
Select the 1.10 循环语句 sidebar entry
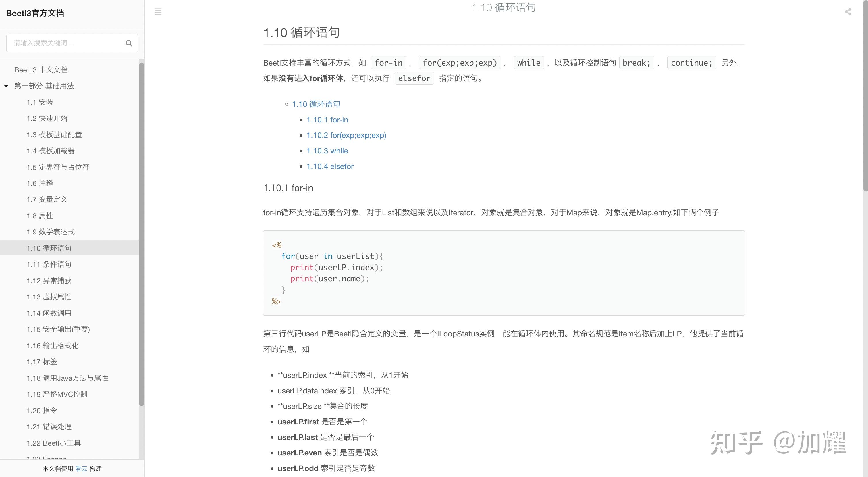49,248
